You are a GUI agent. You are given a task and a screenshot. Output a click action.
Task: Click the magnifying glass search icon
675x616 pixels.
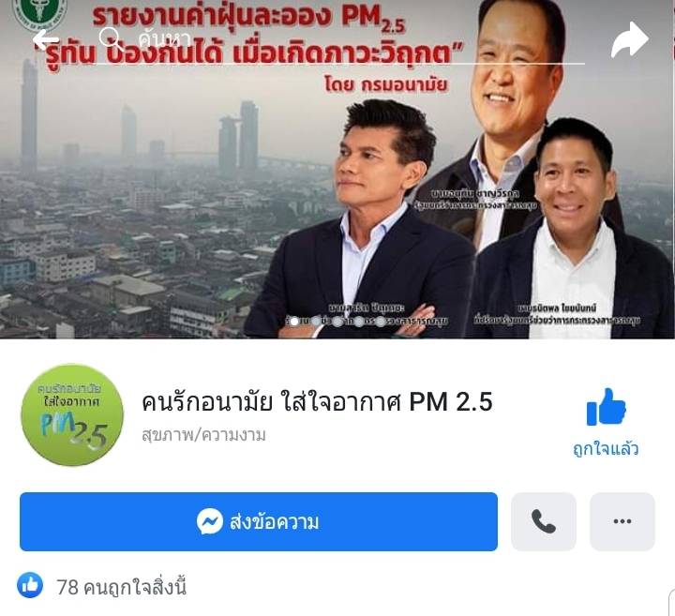tap(110, 38)
